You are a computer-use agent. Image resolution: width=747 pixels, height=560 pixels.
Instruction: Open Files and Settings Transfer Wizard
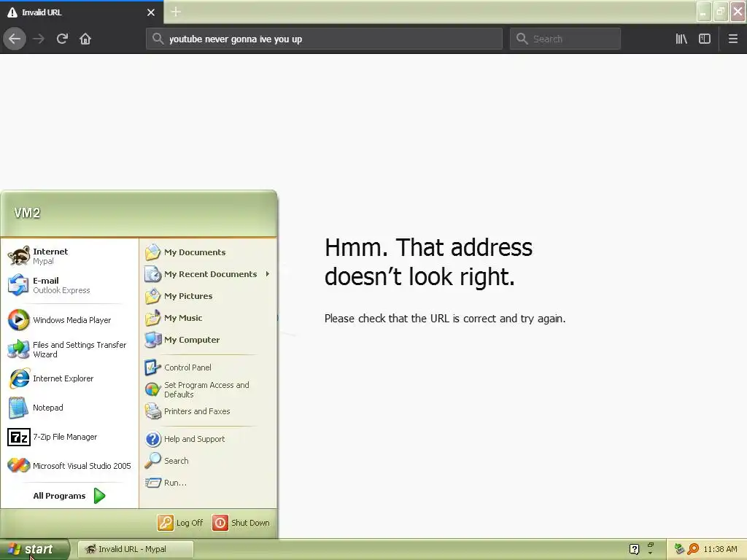[x=69, y=349]
